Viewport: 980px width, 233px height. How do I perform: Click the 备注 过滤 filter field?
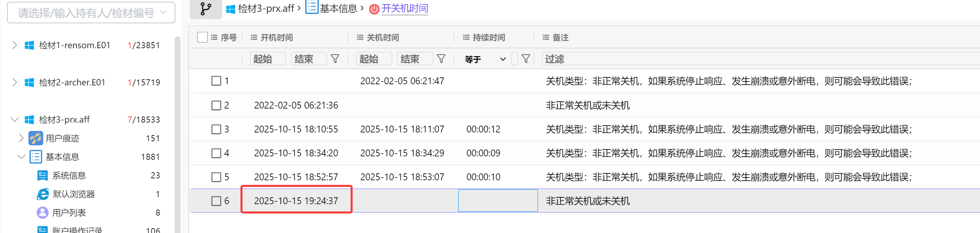pos(760,59)
